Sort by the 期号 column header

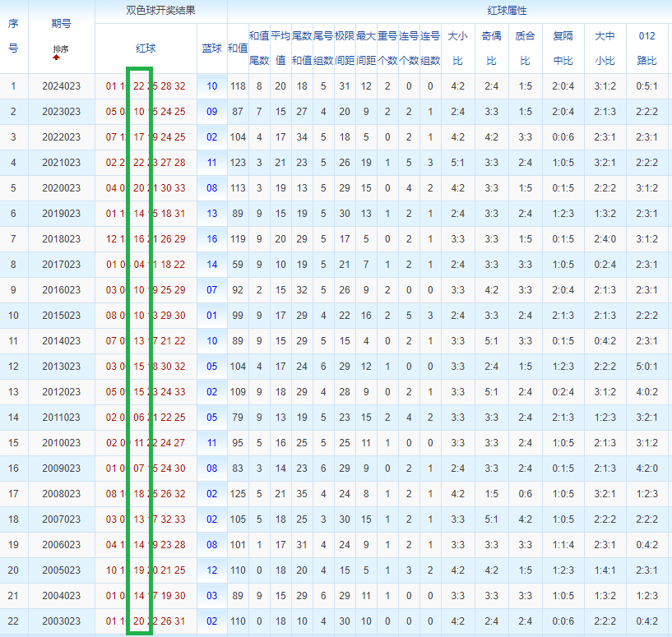point(62,24)
